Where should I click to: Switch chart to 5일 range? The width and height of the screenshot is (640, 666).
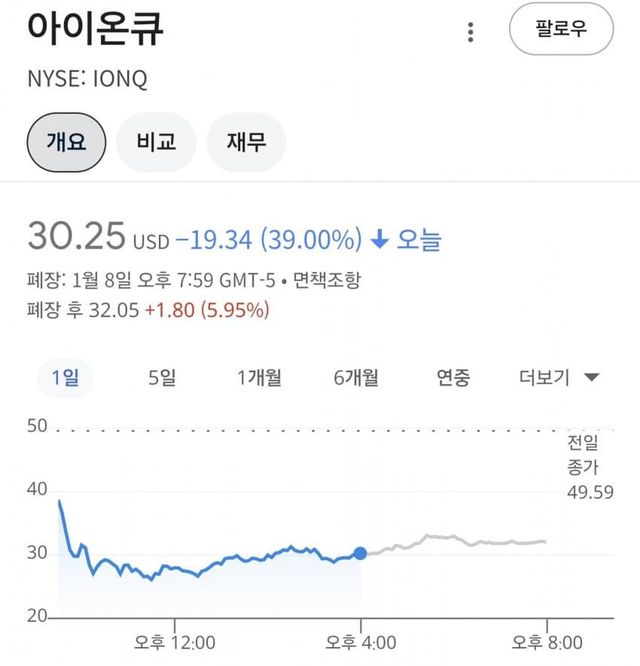pos(162,377)
